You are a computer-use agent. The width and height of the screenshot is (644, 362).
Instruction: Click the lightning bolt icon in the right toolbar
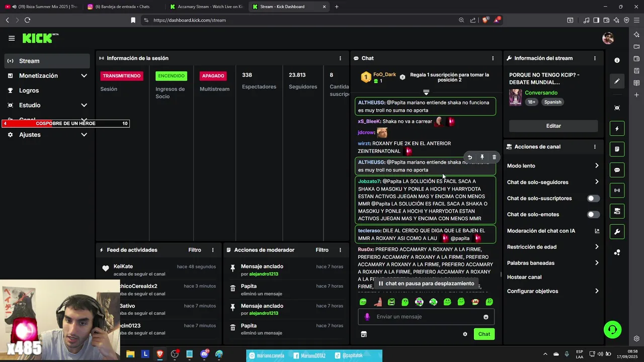[617, 129]
